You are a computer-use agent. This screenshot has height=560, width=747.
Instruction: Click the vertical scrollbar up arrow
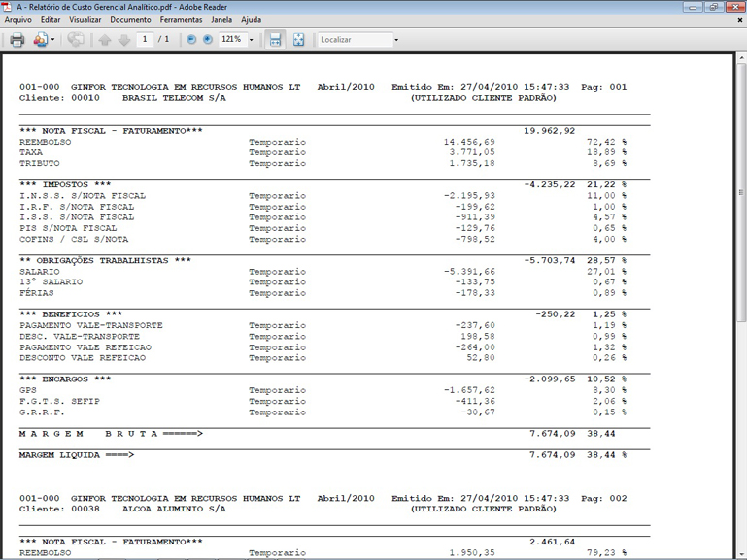point(741,58)
